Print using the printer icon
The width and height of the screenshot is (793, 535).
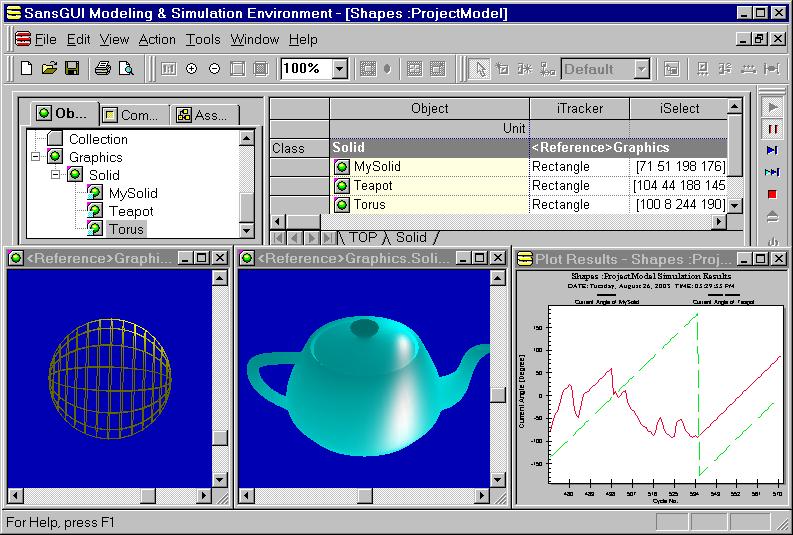[x=103, y=68]
